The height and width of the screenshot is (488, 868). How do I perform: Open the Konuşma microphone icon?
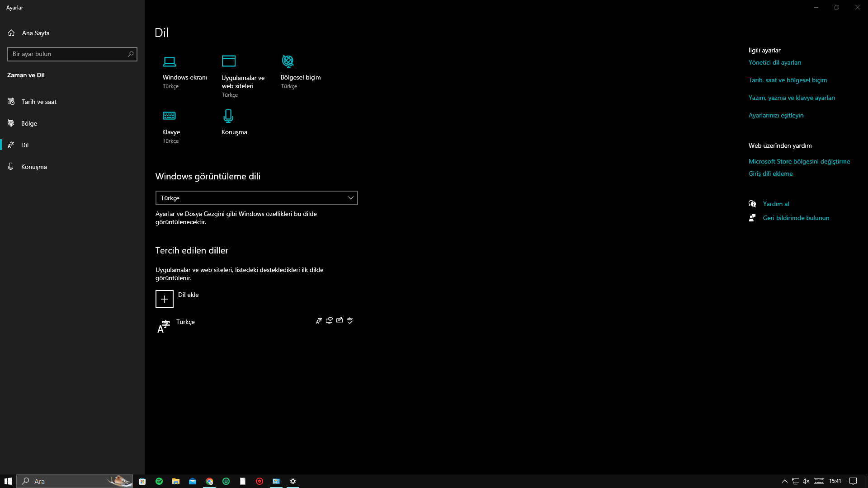[x=228, y=116]
